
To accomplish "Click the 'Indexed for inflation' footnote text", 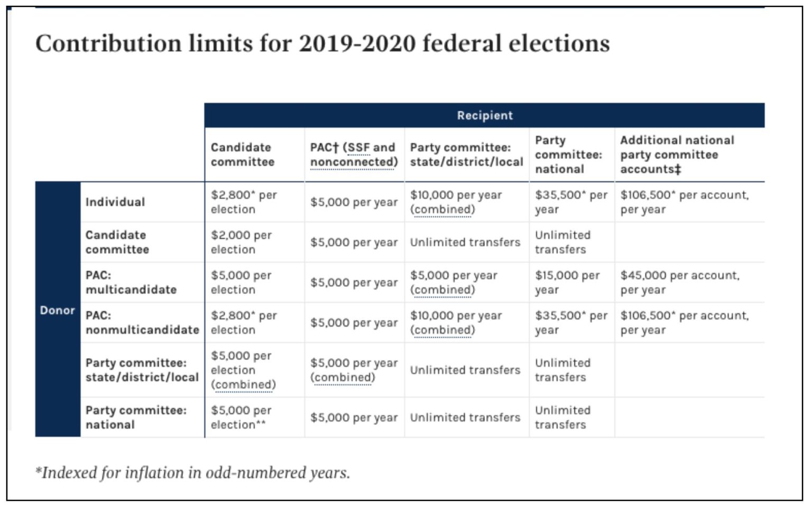I will coord(192,472).
